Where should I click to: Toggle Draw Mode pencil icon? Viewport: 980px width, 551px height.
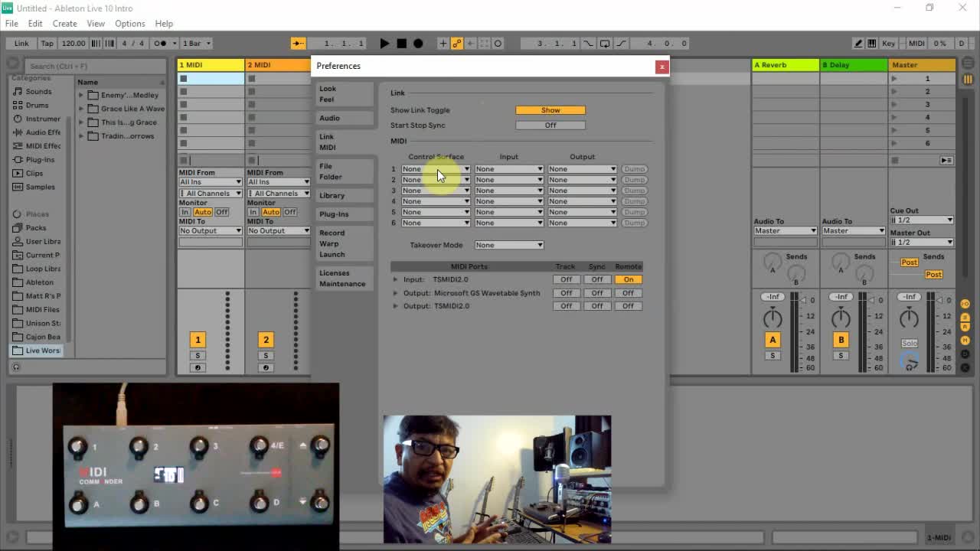click(858, 44)
